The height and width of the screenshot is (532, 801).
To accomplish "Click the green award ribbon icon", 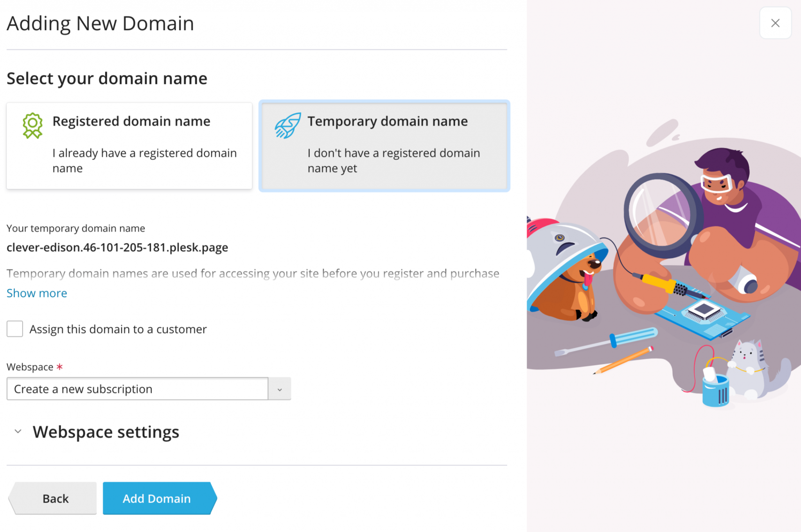I will (x=32, y=125).
